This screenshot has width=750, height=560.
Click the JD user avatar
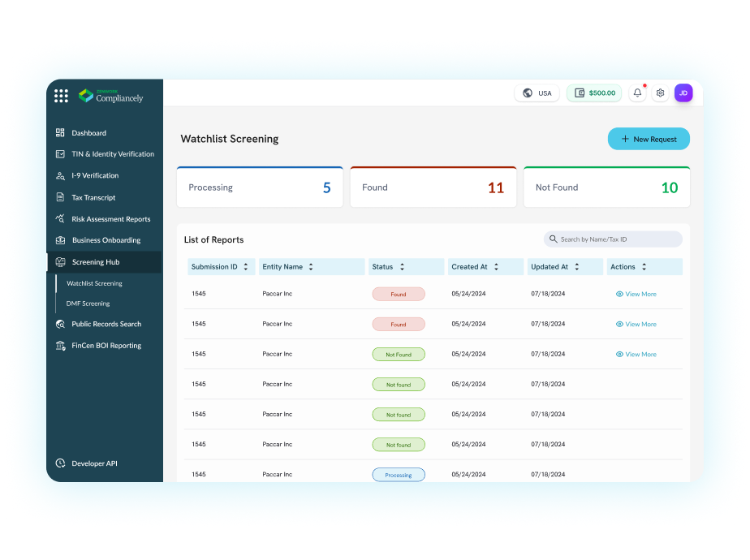[683, 93]
